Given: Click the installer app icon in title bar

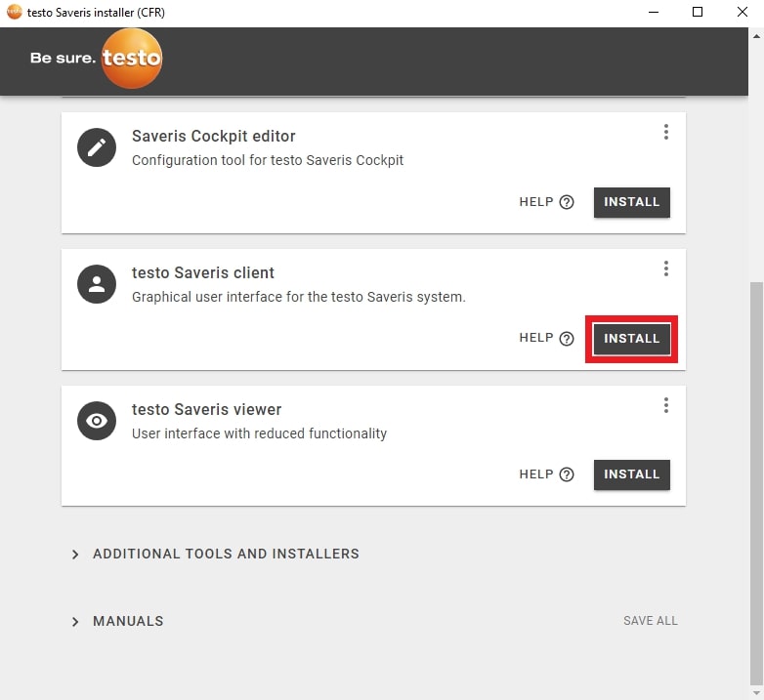Looking at the screenshot, I should [x=14, y=12].
